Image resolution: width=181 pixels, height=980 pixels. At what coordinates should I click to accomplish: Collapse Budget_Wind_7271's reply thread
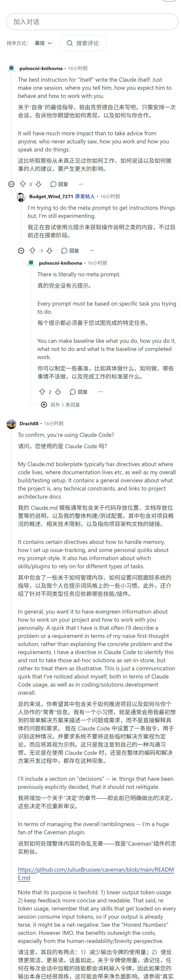pyautogui.click(x=21, y=250)
